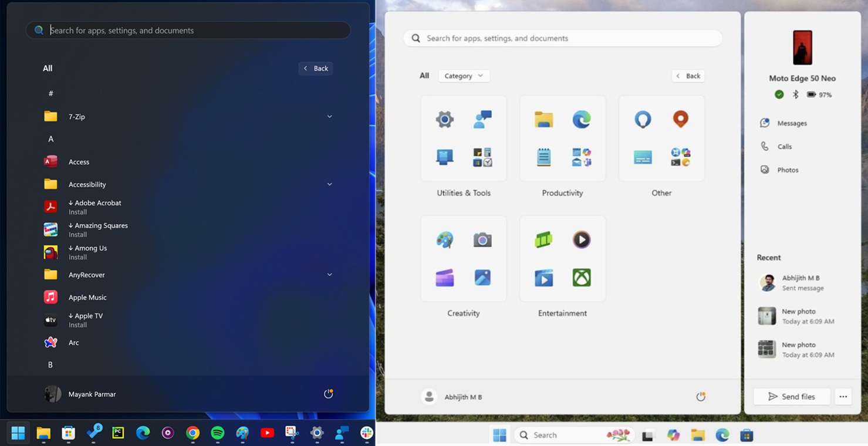The image size is (868, 446).
Task: Click the Send files button
Action: click(x=791, y=396)
